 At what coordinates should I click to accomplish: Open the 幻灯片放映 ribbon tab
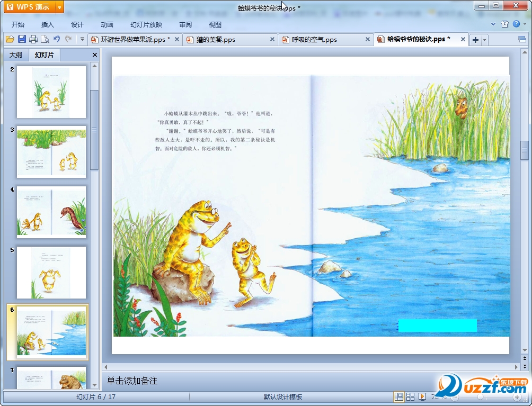click(146, 25)
